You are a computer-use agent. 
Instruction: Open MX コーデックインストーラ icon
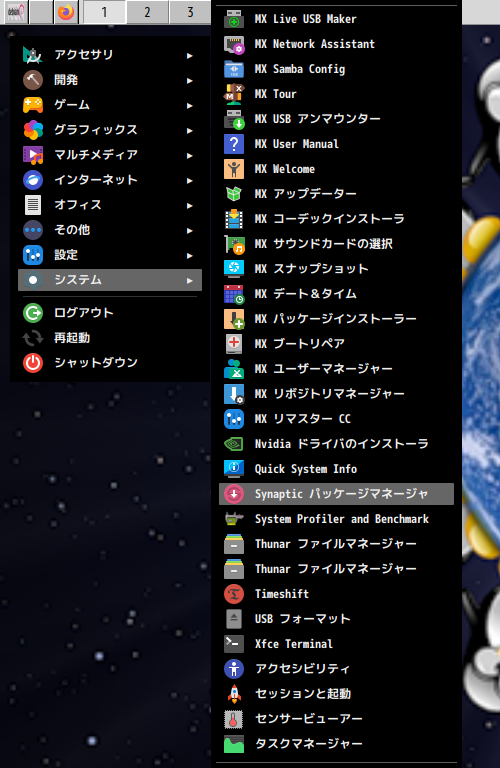coord(234,219)
